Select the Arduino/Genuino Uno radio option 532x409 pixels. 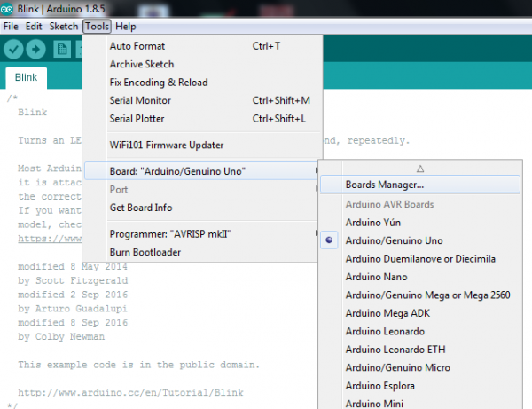click(x=420, y=240)
